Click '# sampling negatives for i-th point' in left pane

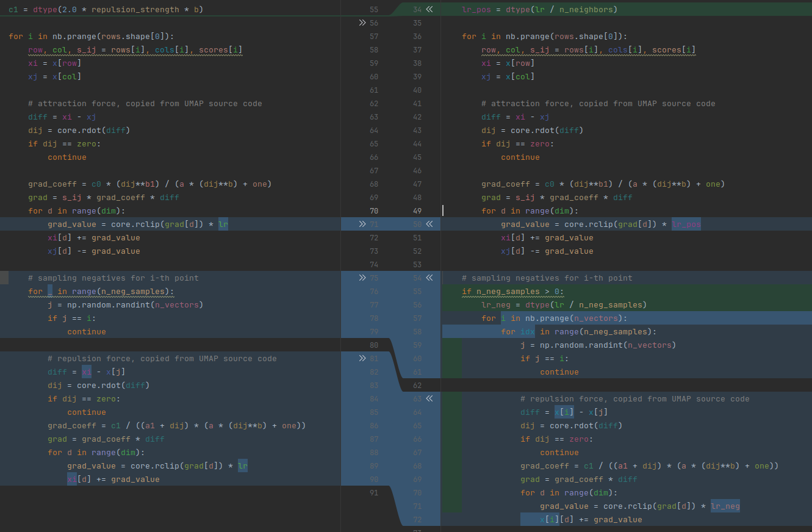click(x=113, y=278)
